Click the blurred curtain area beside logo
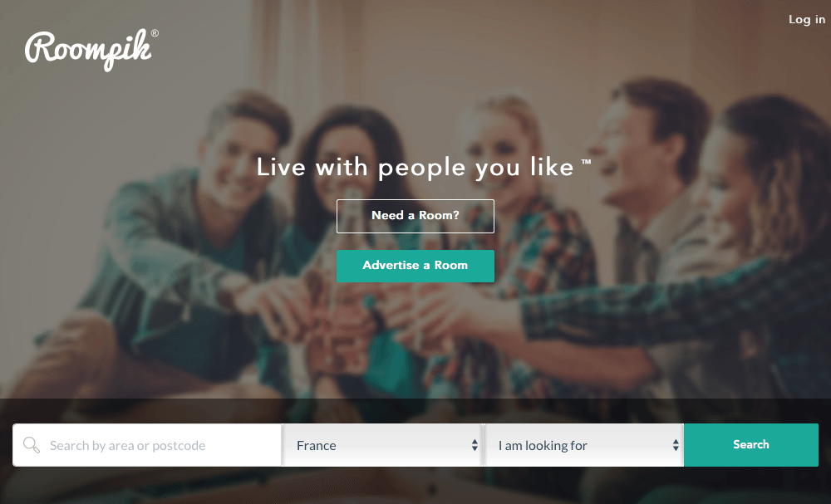This screenshot has width=831, height=504. pos(286,53)
